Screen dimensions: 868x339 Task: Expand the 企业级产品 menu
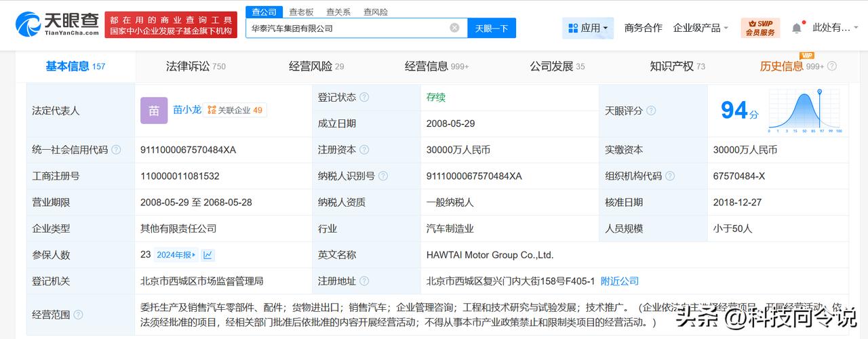click(701, 28)
